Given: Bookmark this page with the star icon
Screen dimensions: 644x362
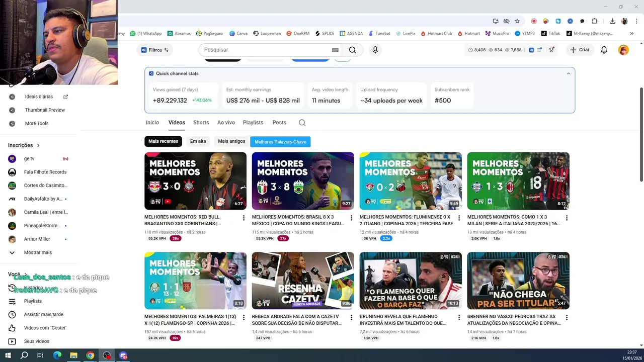Looking at the screenshot, I should (517, 21).
